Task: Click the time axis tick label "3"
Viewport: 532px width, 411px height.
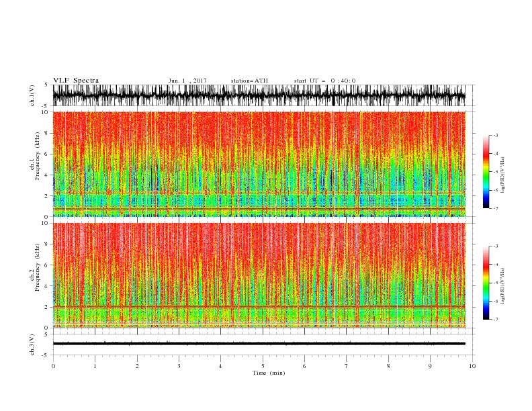Action: coord(179,366)
